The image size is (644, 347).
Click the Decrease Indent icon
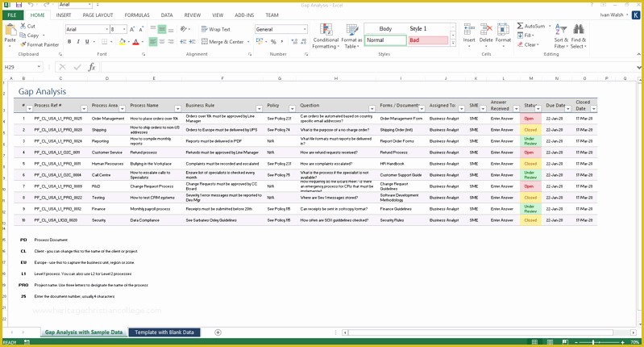click(x=183, y=42)
